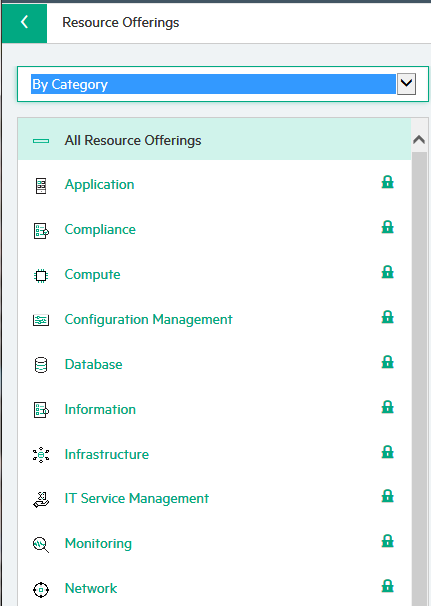Click the Infrastructure nodes icon
The image size is (431, 606).
click(41, 455)
